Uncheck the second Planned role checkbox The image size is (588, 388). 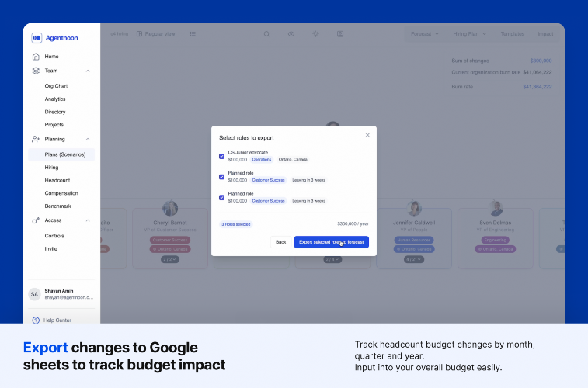coord(221,197)
